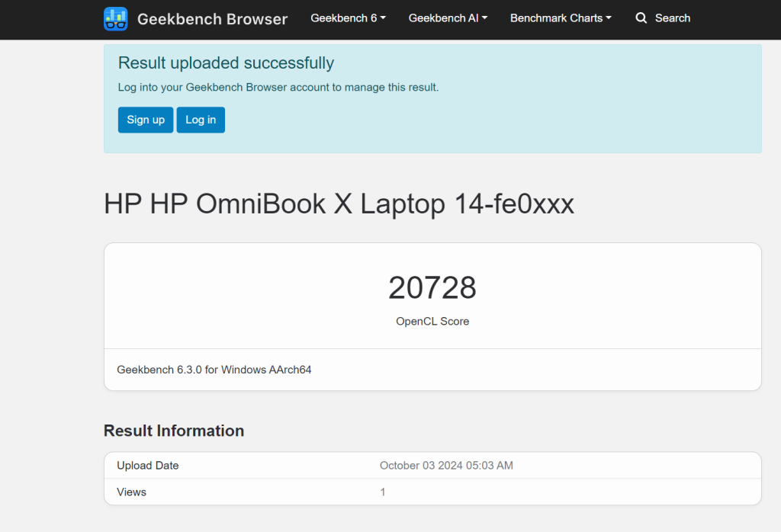Click the Geekbench Browser logo icon
781x532 pixels.
click(115, 18)
